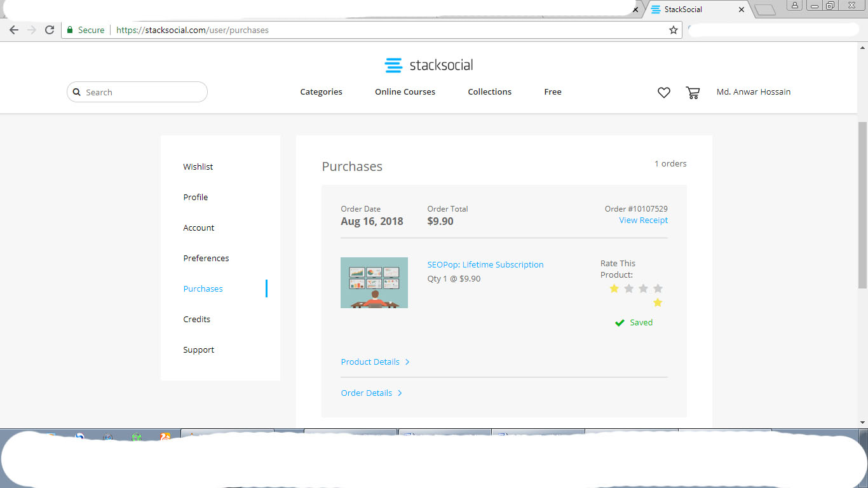Bookmark the page via the star icon
The height and width of the screenshot is (488, 868).
672,29
